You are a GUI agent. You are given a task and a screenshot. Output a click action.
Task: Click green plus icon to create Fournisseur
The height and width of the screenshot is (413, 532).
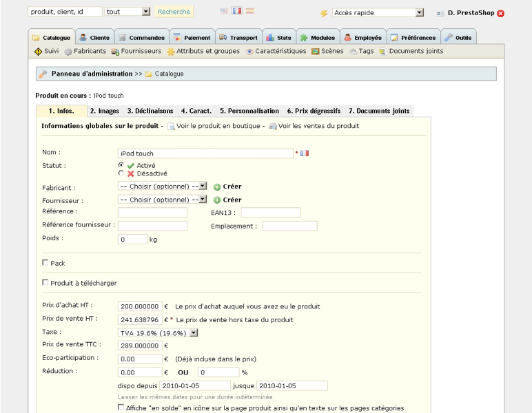(x=217, y=200)
